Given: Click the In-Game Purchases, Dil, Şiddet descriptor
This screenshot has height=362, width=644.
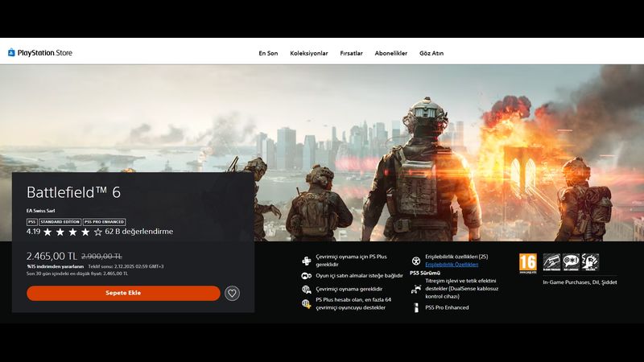Looking at the screenshot, I should pyautogui.click(x=580, y=282).
